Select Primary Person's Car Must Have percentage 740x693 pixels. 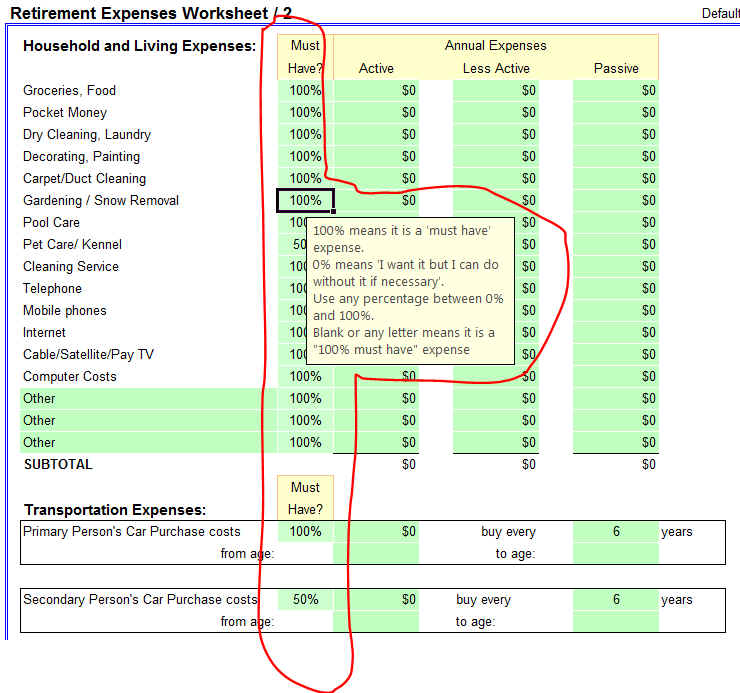pos(305,532)
